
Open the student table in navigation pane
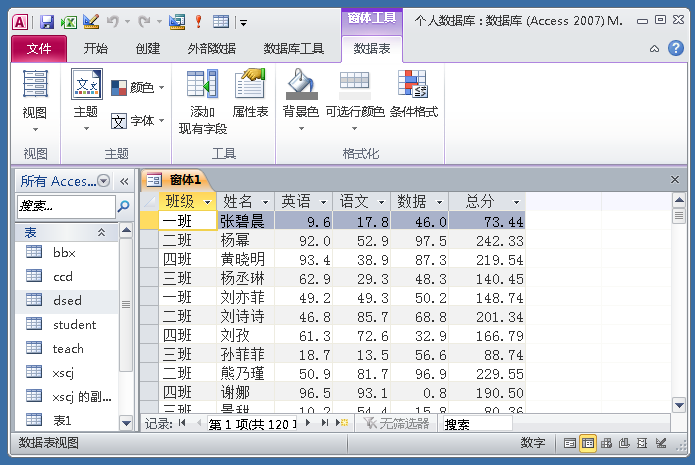(x=74, y=324)
